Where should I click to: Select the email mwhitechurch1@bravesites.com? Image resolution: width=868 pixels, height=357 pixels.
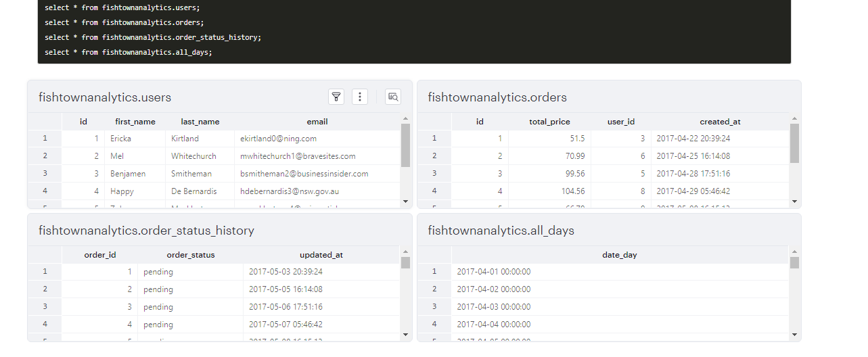[x=317, y=156]
